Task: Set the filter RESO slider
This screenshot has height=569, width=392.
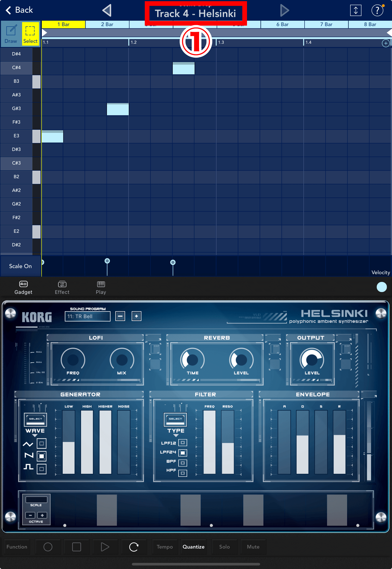Action: (x=228, y=442)
